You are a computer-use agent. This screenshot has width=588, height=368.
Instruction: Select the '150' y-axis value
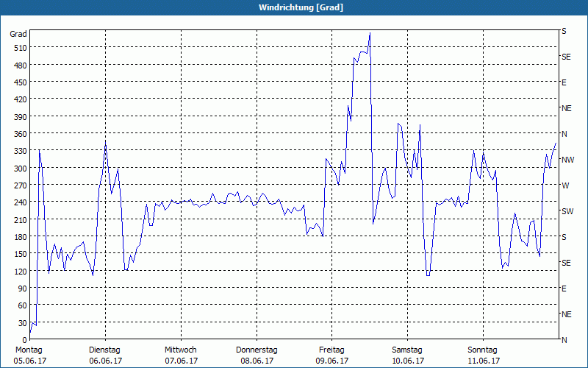tap(21, 254)
